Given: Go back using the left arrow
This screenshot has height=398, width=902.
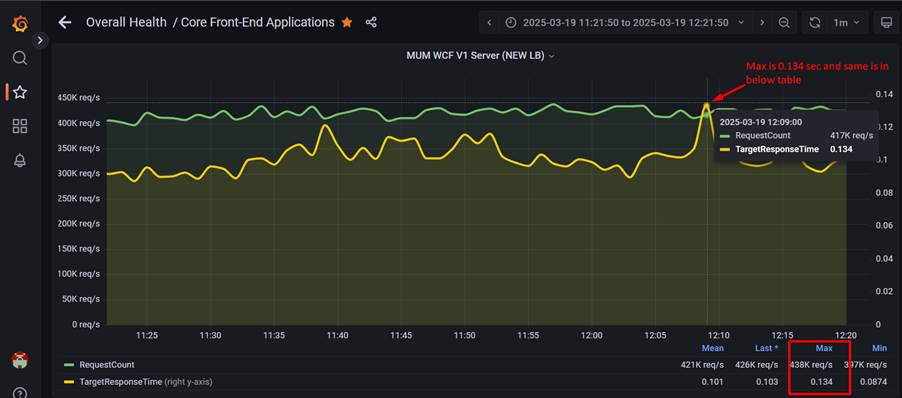Looking at the screenshot, I should coord(65,22).
